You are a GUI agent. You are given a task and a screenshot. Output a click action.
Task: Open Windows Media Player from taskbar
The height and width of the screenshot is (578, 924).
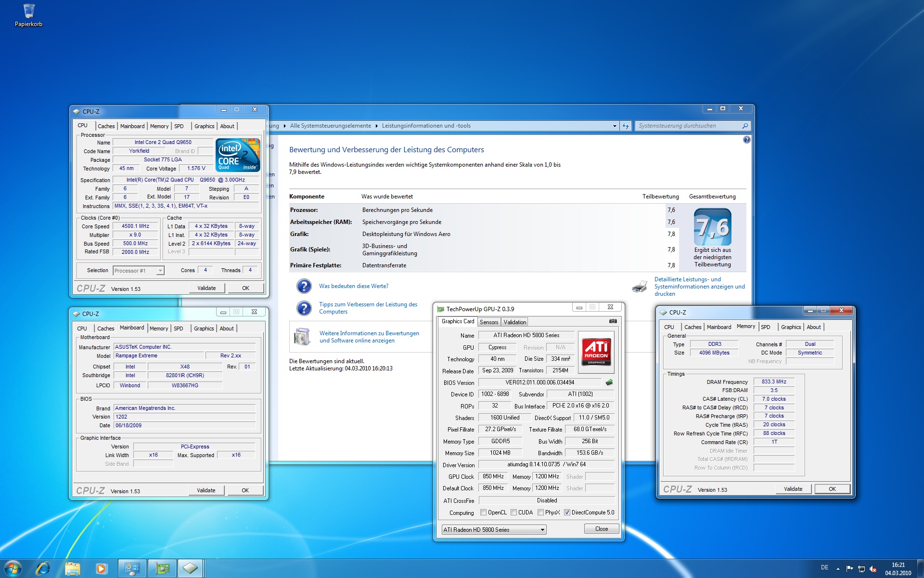click(x=101, y=568)
